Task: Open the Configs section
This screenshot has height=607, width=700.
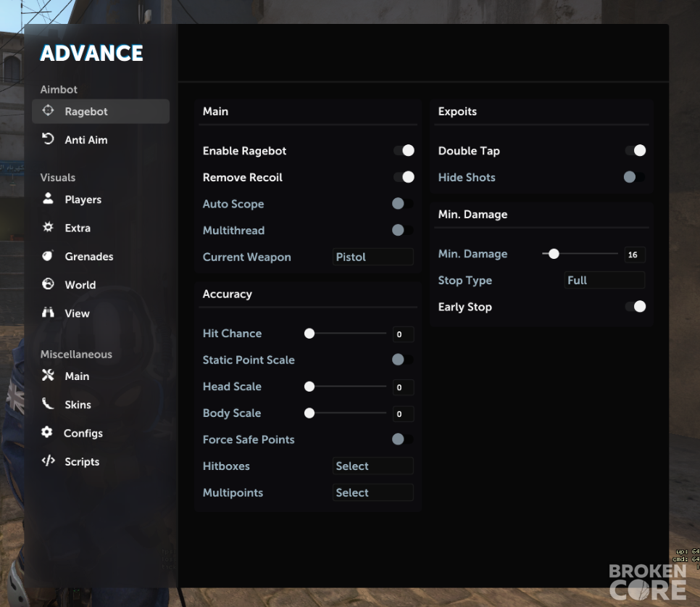Action: click(x=101, y=433)
